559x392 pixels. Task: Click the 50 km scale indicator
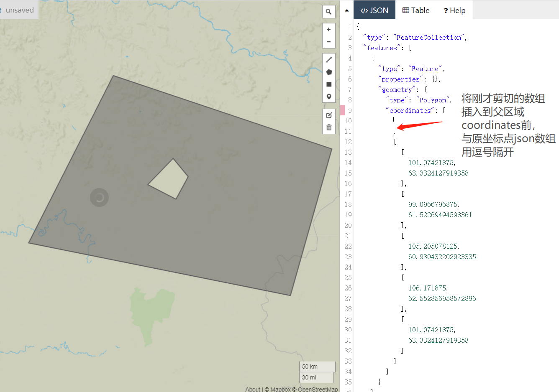[317, 367]
